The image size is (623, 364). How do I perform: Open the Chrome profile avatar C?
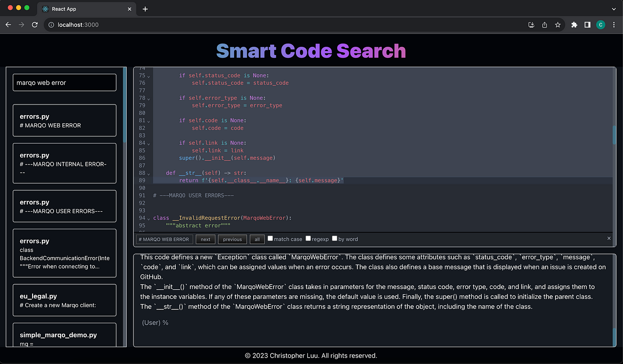click(601, 25)
